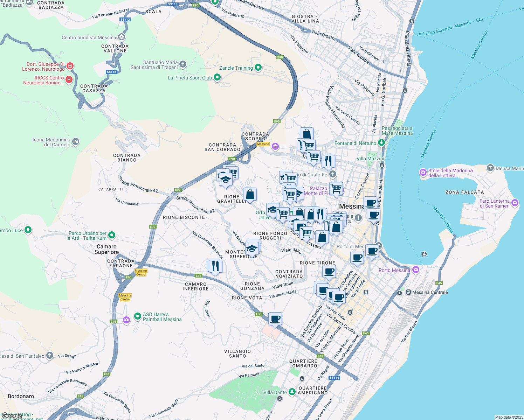Open the Dott. Giuseppe Di Lorenzo medical marker
This screenshot has width=524, height=420.
pos(70,66)
